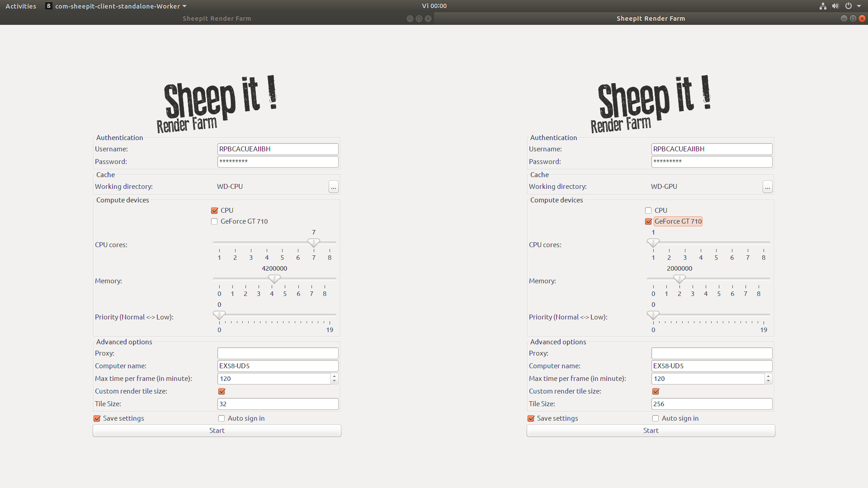Enable Auto sign in on left window
Image resolution: width=868 pixels, height=488 pixels.
tap(222, 418)
